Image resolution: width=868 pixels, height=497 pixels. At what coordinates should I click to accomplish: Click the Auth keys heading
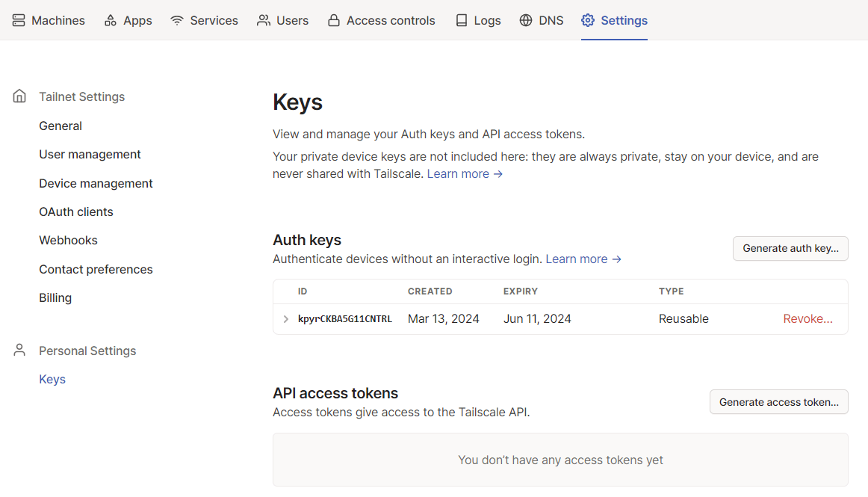(307, 240)
